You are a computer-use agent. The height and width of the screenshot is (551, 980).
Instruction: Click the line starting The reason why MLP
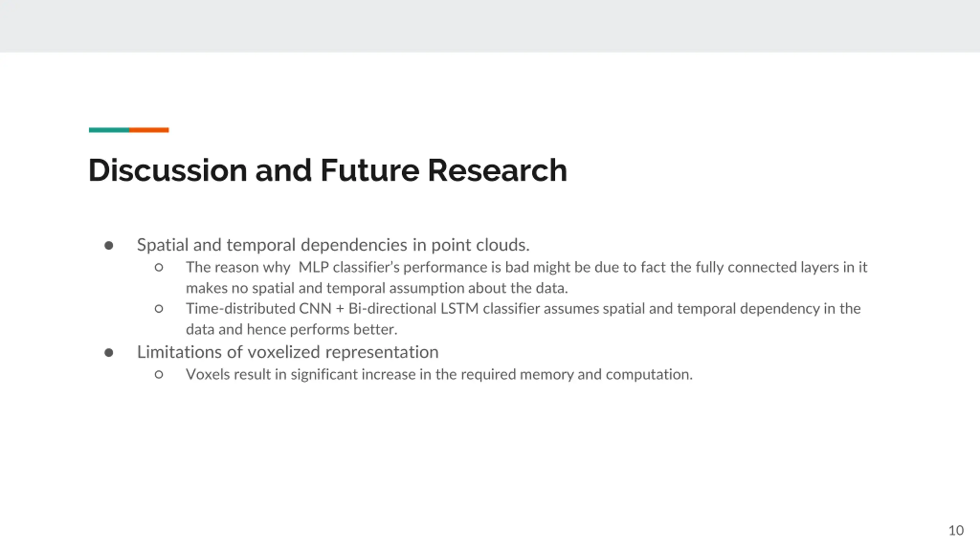[526, 267]
